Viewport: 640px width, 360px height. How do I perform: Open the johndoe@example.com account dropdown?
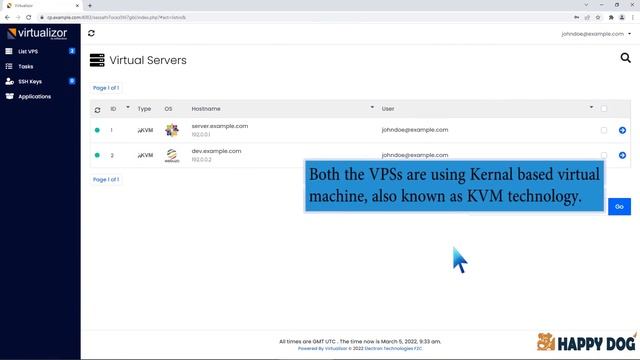596,34
